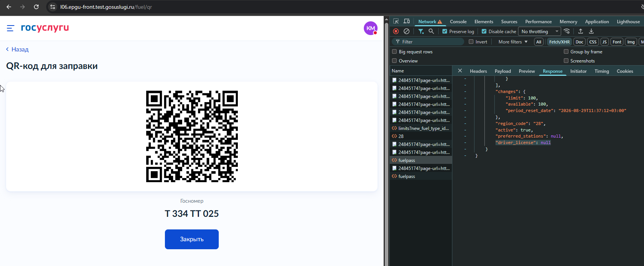Show the Payload tab
Image resolution: width=644 pixels, height=266 pixels.
pos(503,71)
